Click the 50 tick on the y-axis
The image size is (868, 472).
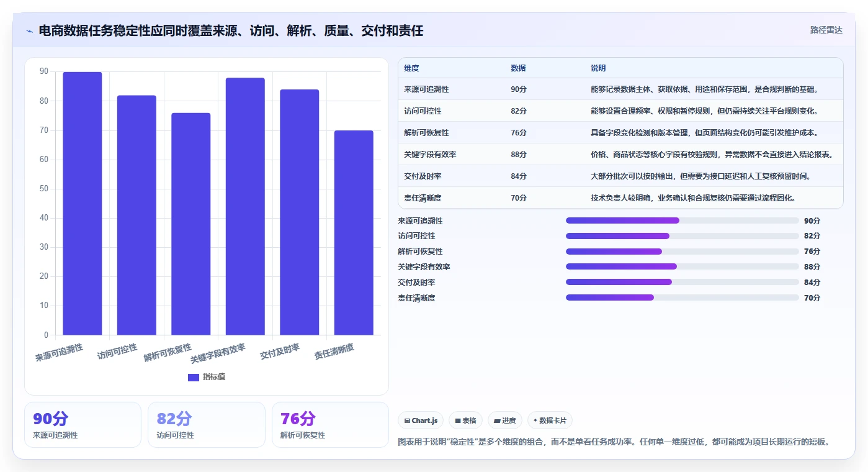(44, 189)
